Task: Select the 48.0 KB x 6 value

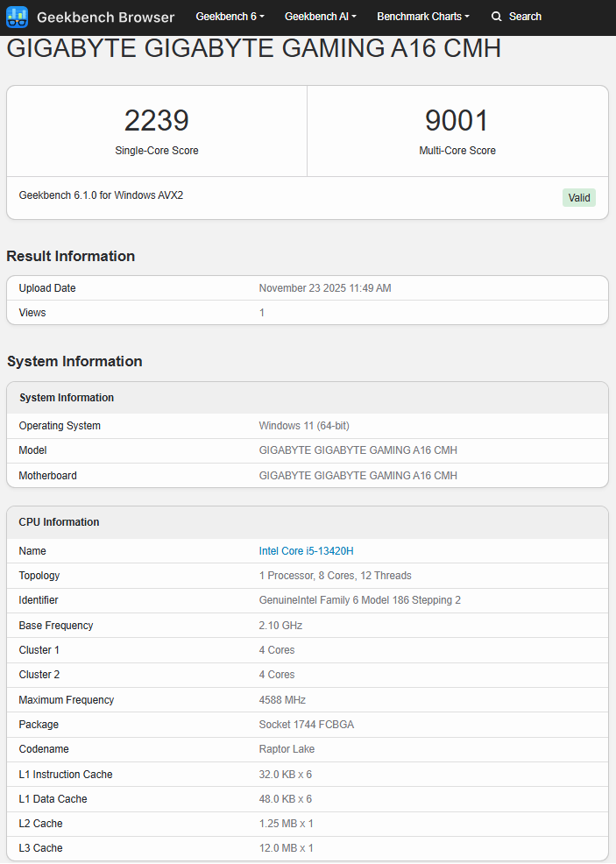Action: (286, 799)
